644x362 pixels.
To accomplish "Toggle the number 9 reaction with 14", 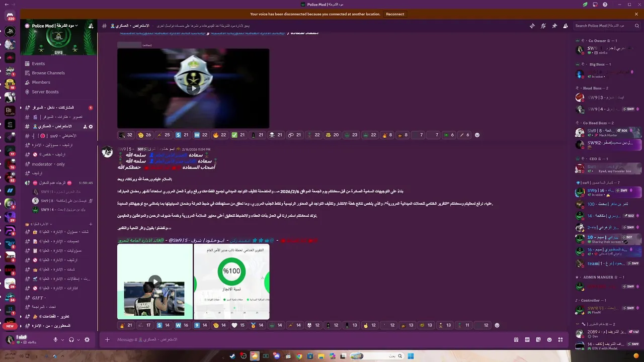I will tap(201, 325).
